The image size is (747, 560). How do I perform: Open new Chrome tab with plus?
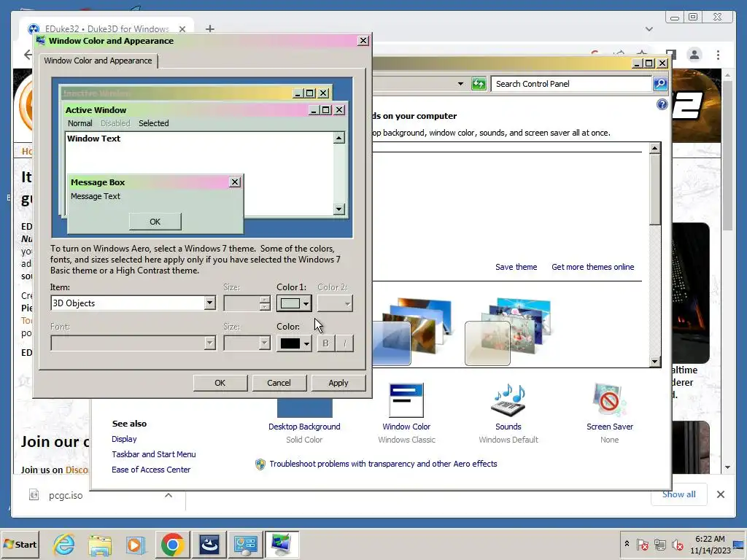(209, 29)
